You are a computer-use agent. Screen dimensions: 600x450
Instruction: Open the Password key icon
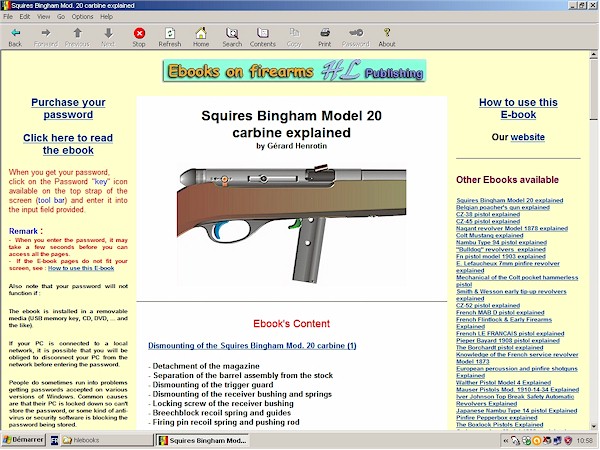coord(356,33)
